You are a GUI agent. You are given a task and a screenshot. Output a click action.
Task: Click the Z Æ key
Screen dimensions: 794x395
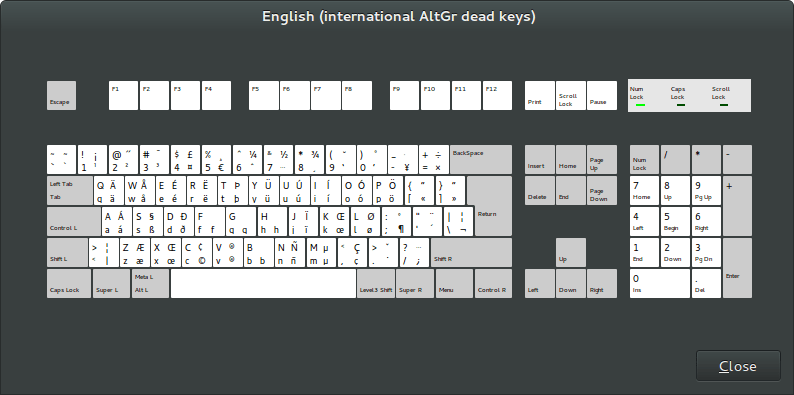point(135,252)
